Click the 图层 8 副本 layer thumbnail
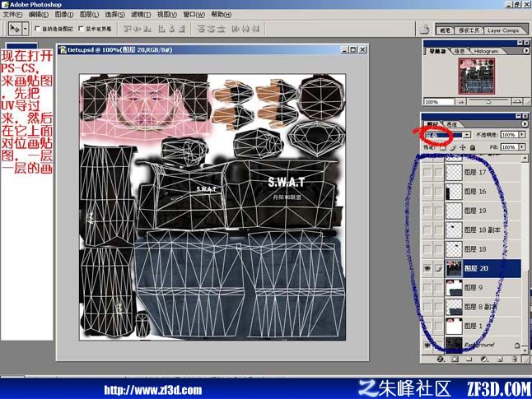 coord(454,307)
